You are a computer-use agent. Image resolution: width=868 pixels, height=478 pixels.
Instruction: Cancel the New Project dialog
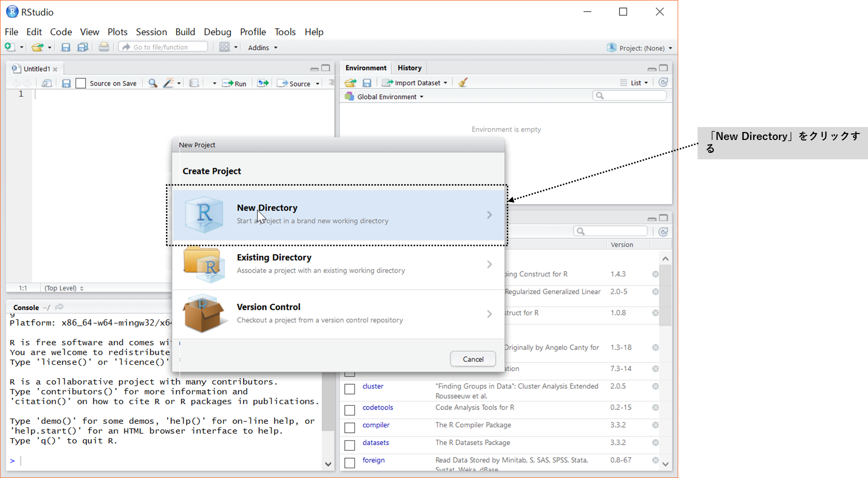point(473,359)
